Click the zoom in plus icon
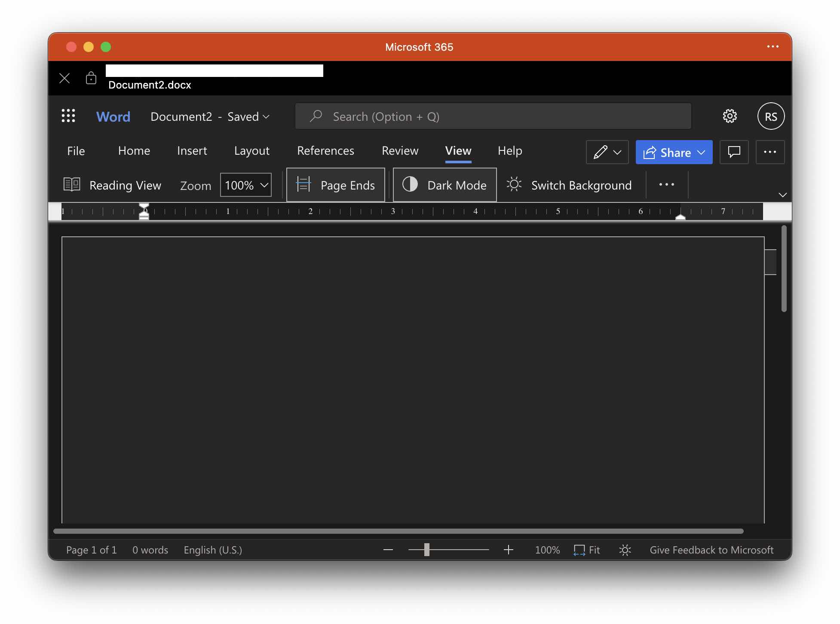Viewport: 840px width, 624px height. pos(509,550)
